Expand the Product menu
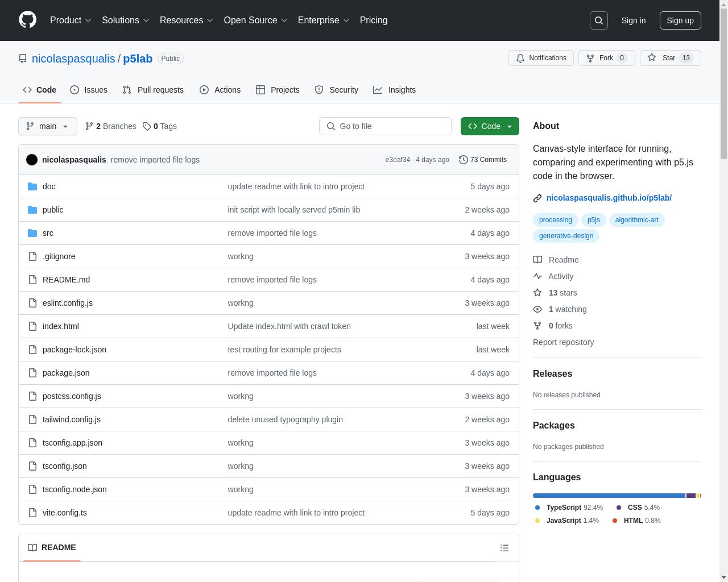This screenshot has width=728, height=582. [x=71, y=20]
